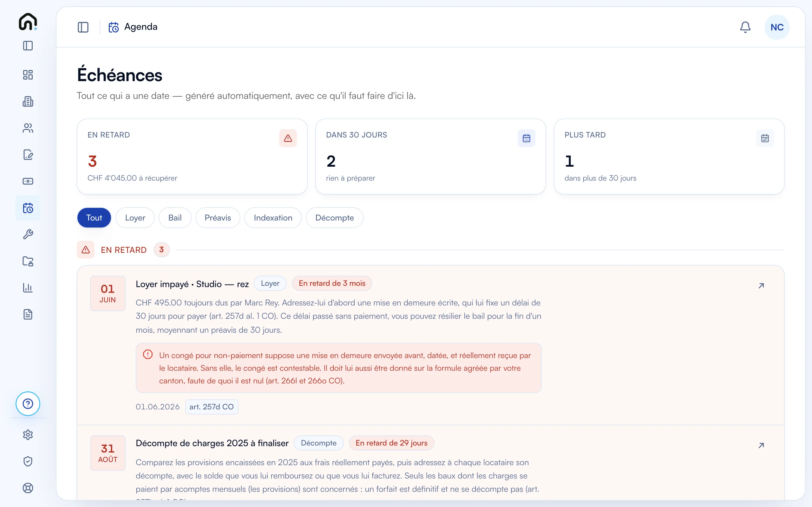Filter deadlines by Indexation
This screenshot has width=812, height=507.
pyautogui.click(x=273, y=218)
